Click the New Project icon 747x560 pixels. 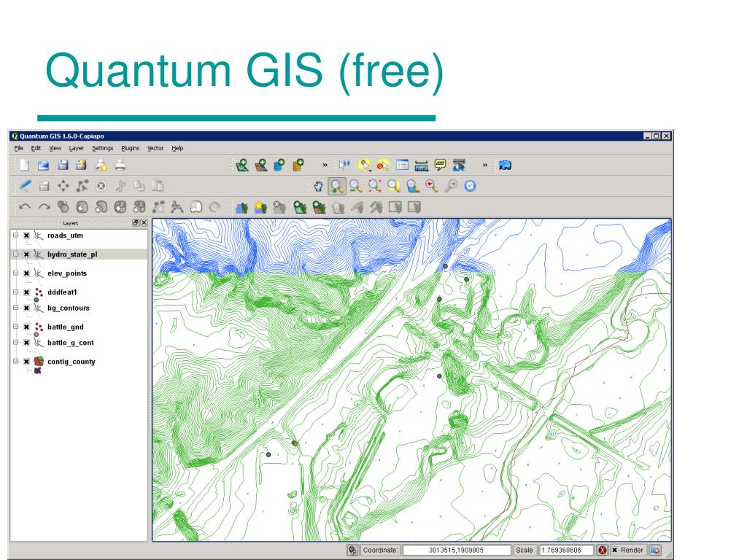(24, 166)
